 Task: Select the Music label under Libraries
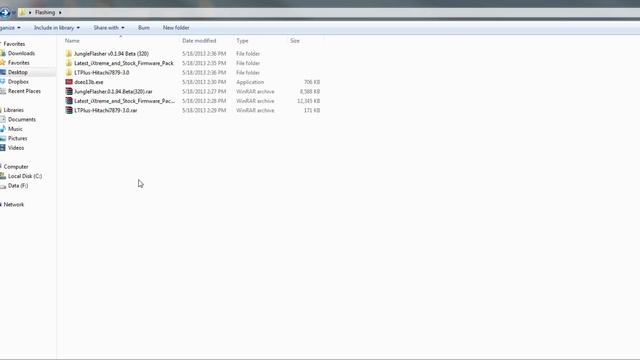15,129
